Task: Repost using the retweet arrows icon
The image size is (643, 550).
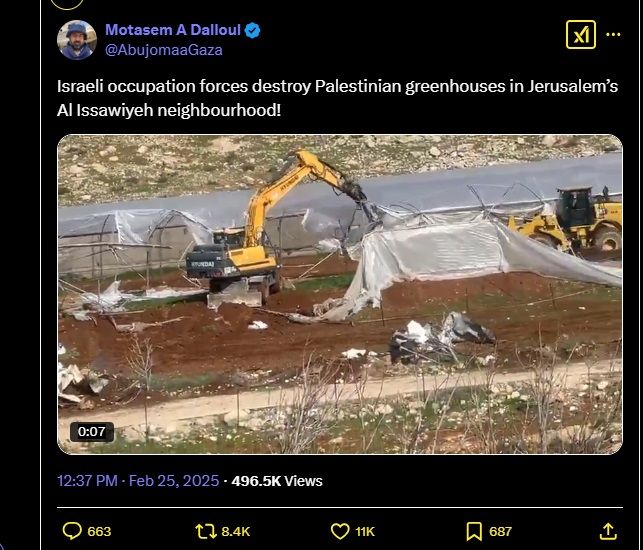Action: (206, 531)
